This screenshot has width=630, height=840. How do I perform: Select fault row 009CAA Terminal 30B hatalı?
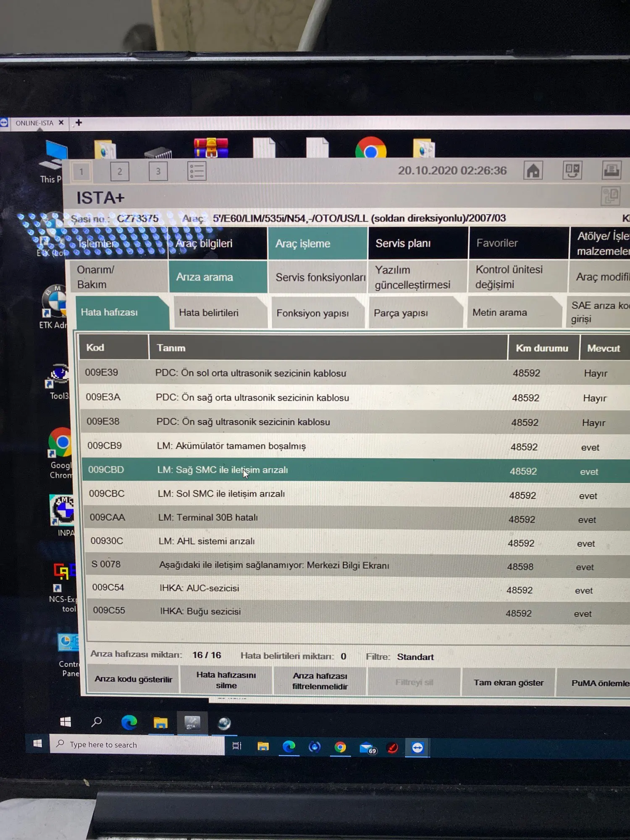357,518
